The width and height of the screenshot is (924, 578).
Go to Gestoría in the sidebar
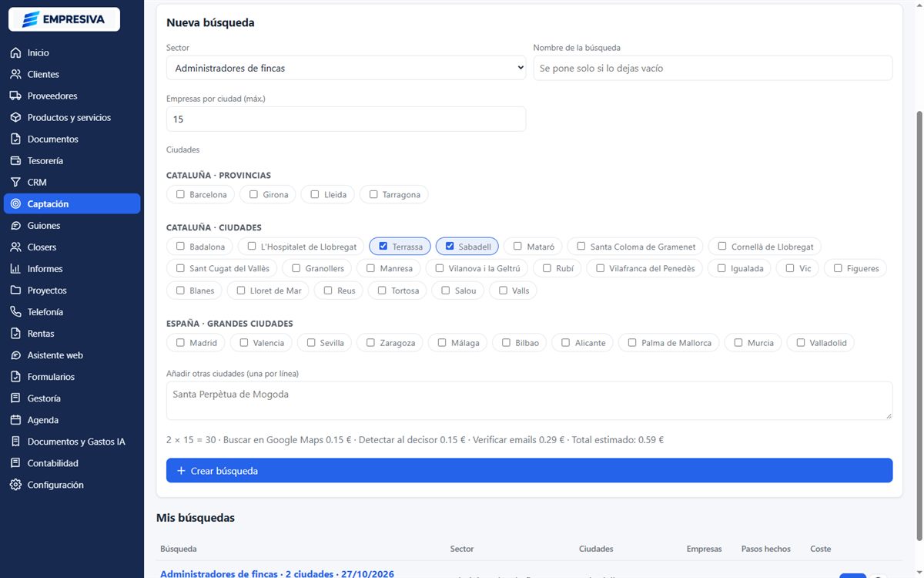[x=72, y=398]
